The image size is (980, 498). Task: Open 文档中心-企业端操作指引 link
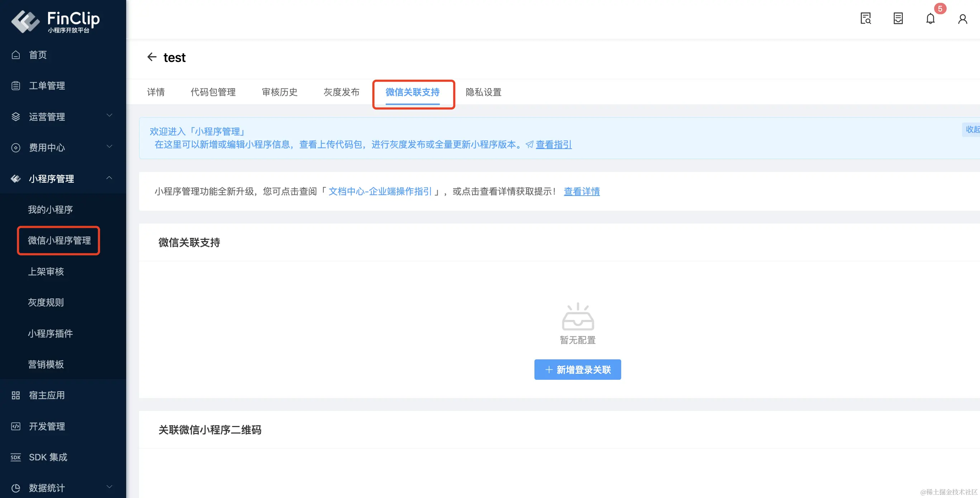pyautogui.click(x=380, y=191)
